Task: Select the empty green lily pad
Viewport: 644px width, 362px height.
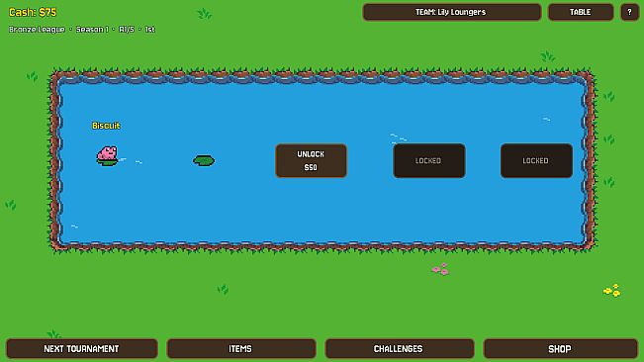Action: 204,160
